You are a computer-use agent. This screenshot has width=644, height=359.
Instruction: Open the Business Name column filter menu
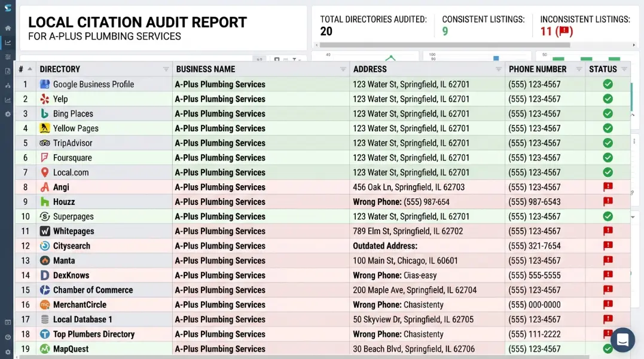343,69
